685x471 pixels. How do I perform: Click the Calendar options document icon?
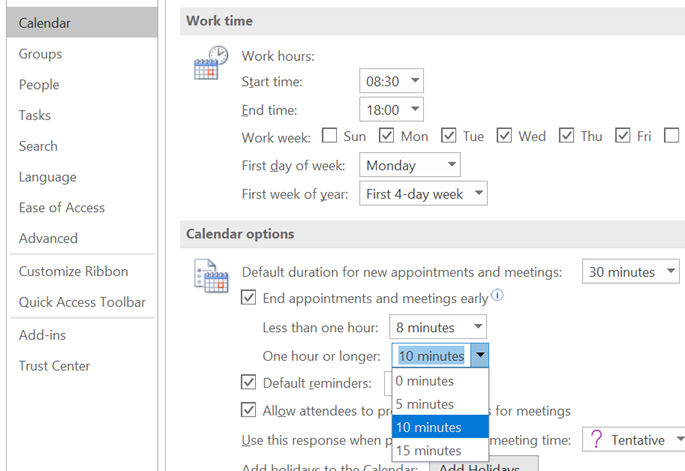[211, 276]
